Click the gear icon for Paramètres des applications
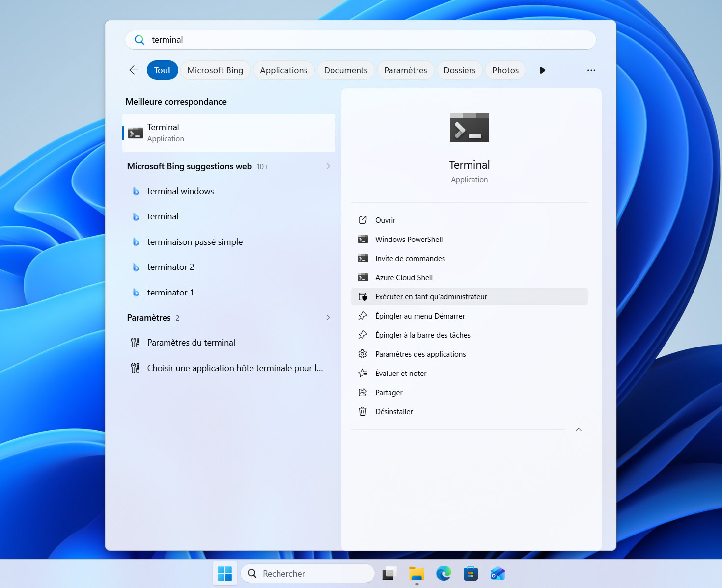 click(x=363, y=354)
